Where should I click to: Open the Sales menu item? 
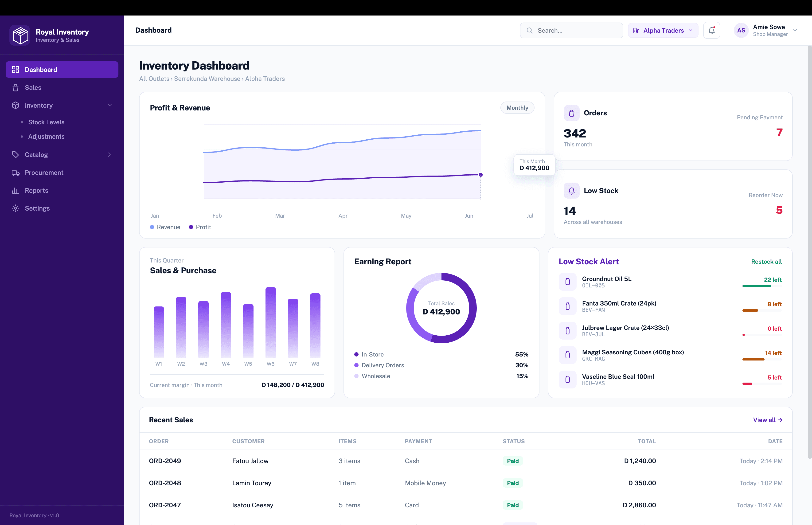pyautogui.click(x=62, y=88)
